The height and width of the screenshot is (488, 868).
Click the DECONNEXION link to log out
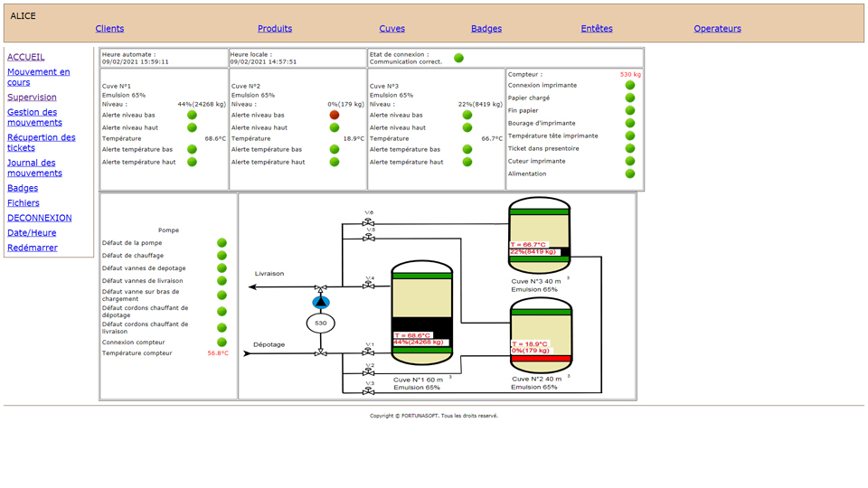[x=39, y=218]
